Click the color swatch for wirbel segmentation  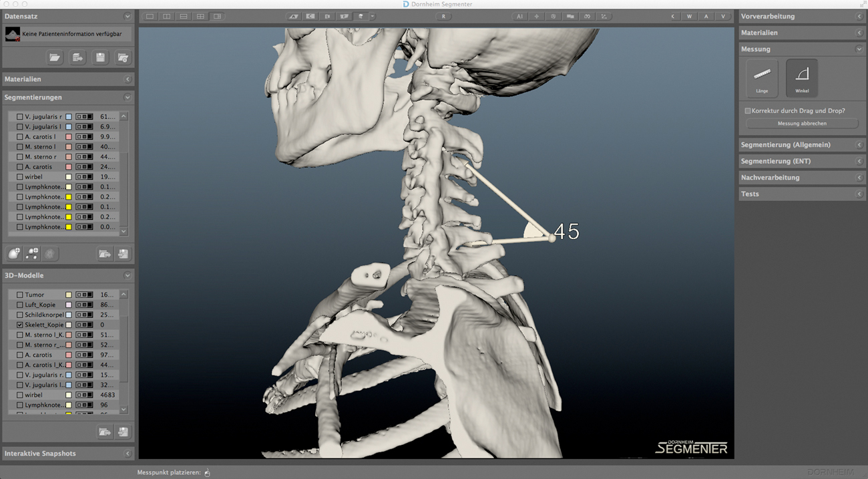[68, 177]
